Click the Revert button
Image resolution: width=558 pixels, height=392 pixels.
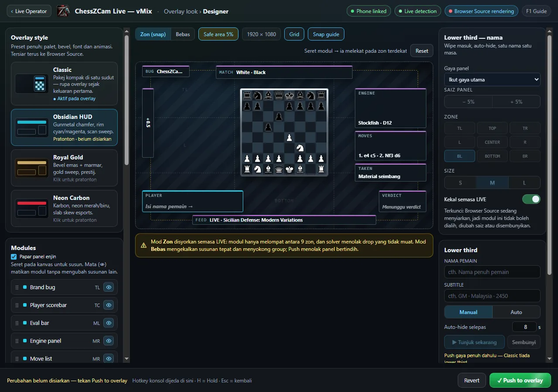click(x=472, y=380)
